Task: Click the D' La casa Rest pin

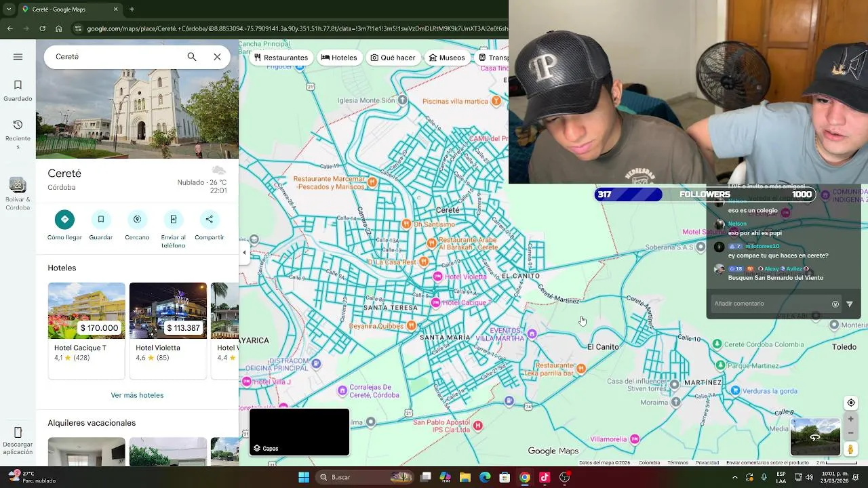Action: tap(424, 262)
